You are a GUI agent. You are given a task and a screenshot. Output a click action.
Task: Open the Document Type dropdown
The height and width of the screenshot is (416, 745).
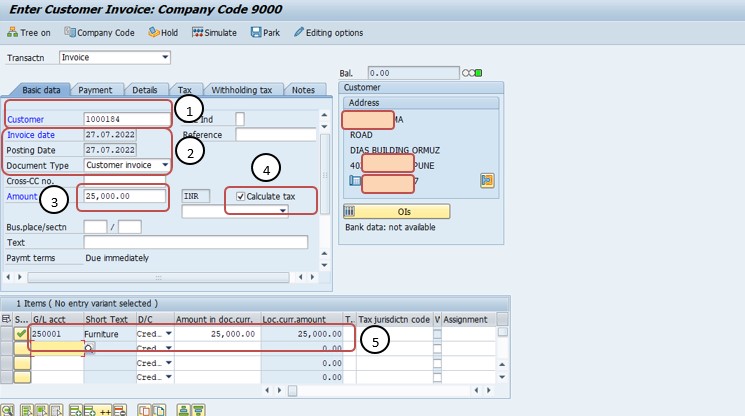point(165,165)
